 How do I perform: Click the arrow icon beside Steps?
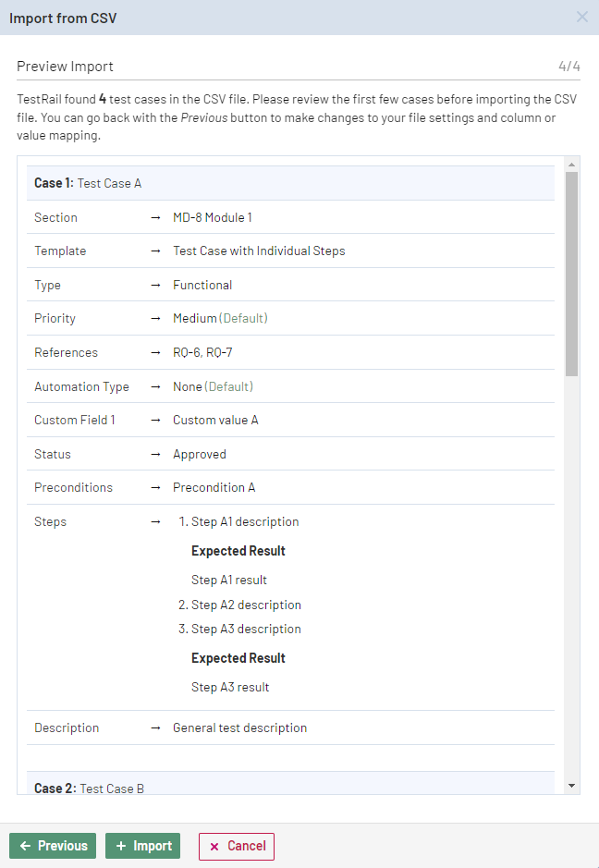coord(155,521)
